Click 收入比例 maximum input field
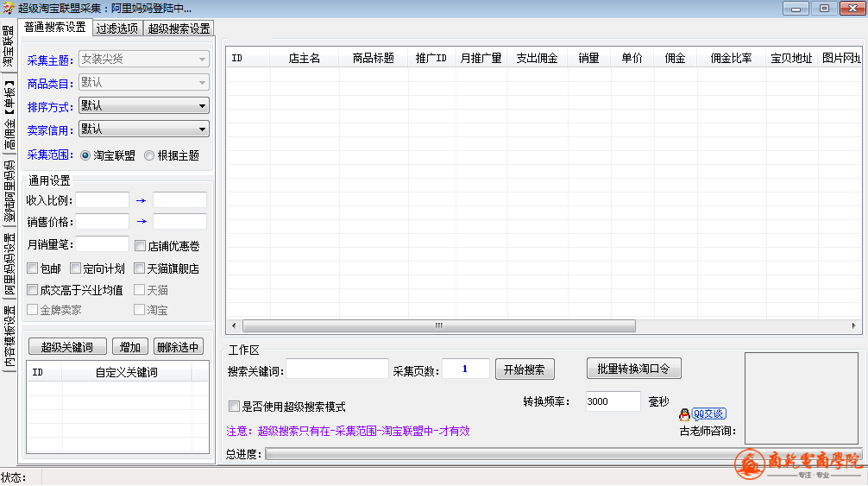Screen dimensions: 868x486 [180, 199]
